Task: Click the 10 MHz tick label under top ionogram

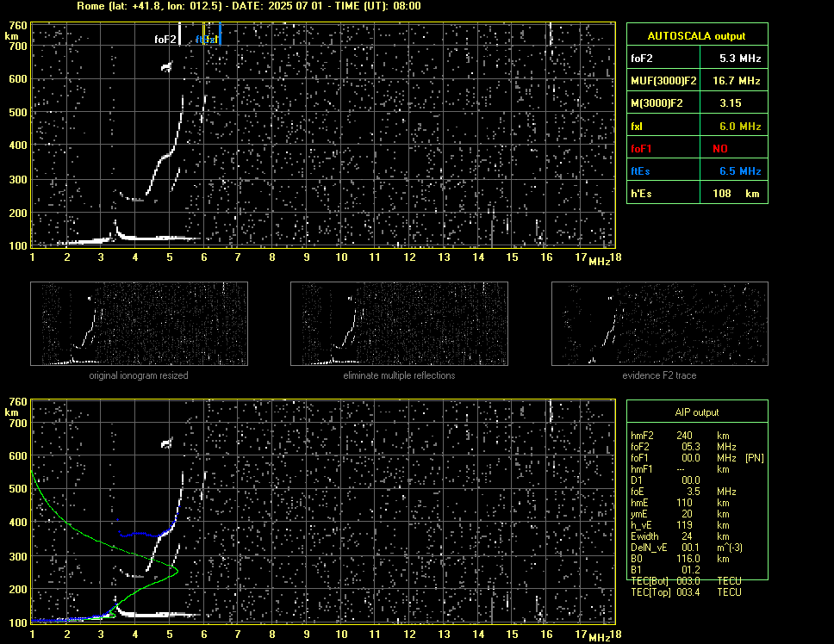Action: pyautogui.click(x=341, y=257)
